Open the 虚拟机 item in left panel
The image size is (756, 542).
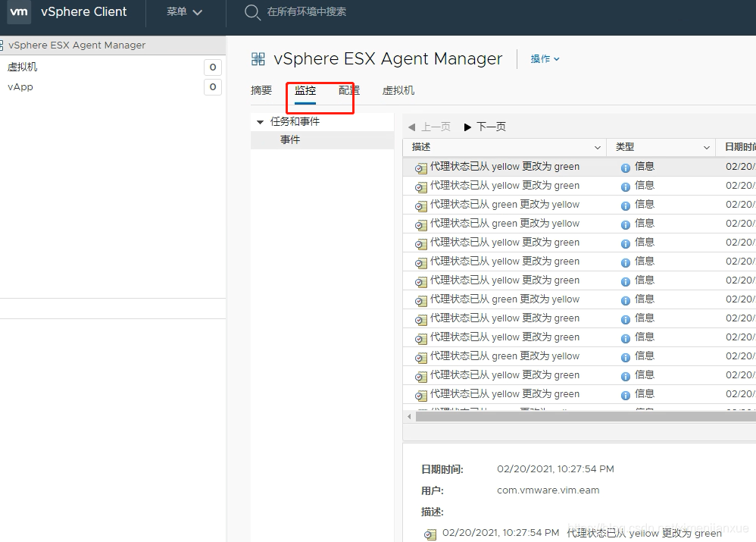click(x=22, y=67)
